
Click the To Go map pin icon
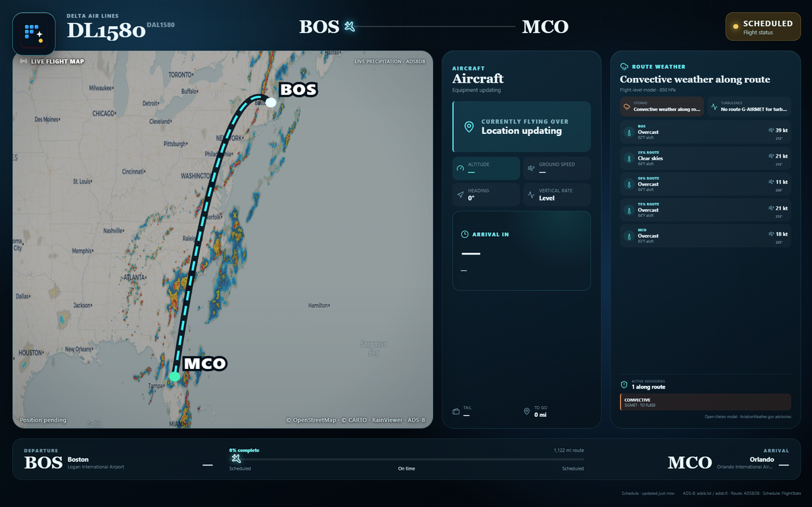526,412
